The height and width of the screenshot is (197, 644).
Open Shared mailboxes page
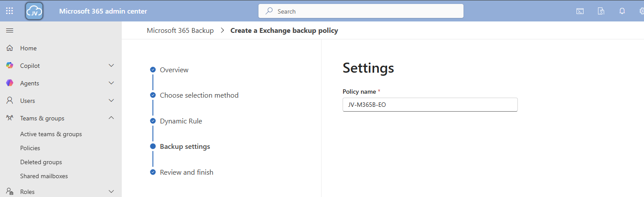[44, 176]
